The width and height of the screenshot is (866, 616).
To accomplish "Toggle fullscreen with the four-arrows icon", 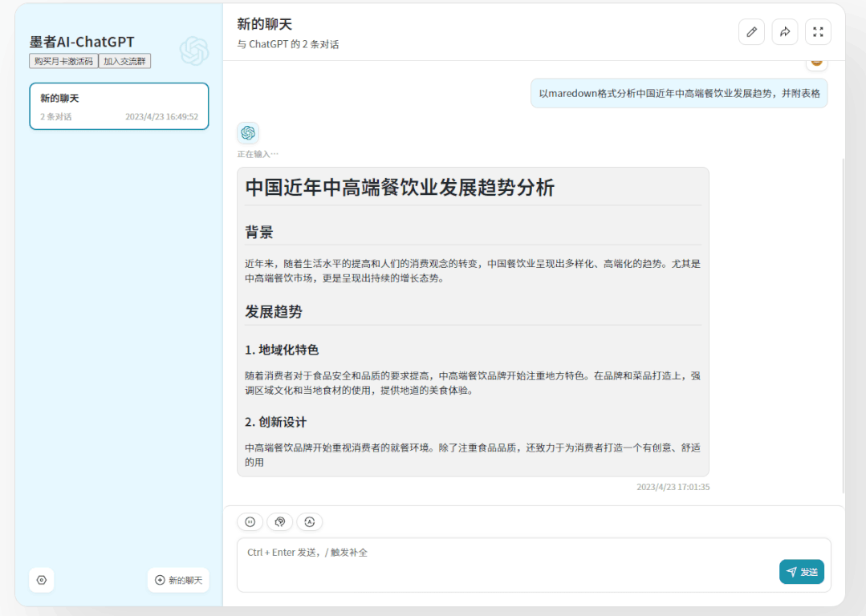I will pyautogui.click(x=818, y=32).
